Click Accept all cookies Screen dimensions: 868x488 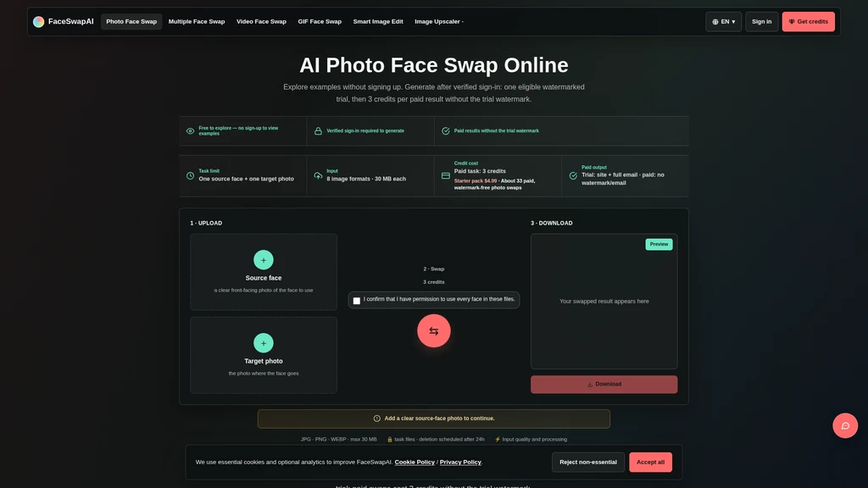click(x=650, y=462)
